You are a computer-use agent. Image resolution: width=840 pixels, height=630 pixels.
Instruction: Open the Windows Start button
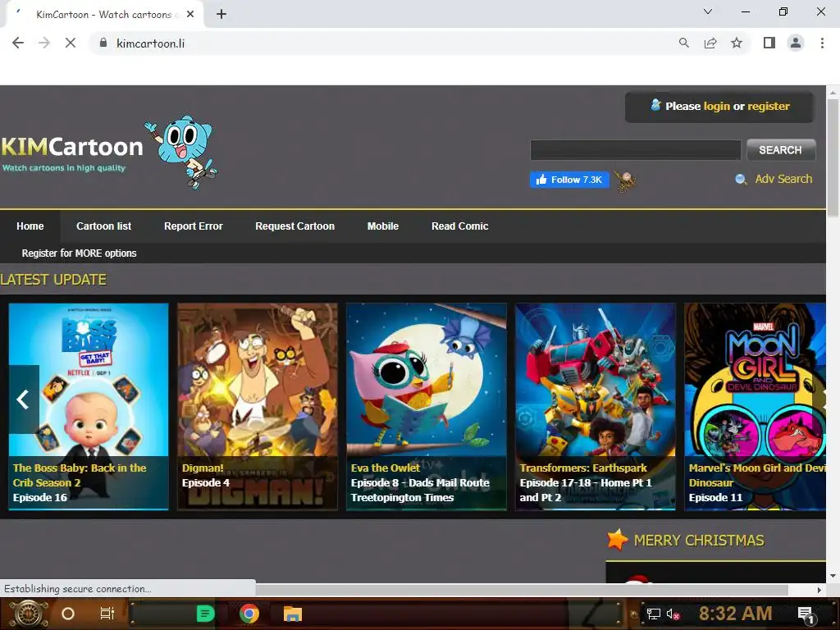[28, 614]
